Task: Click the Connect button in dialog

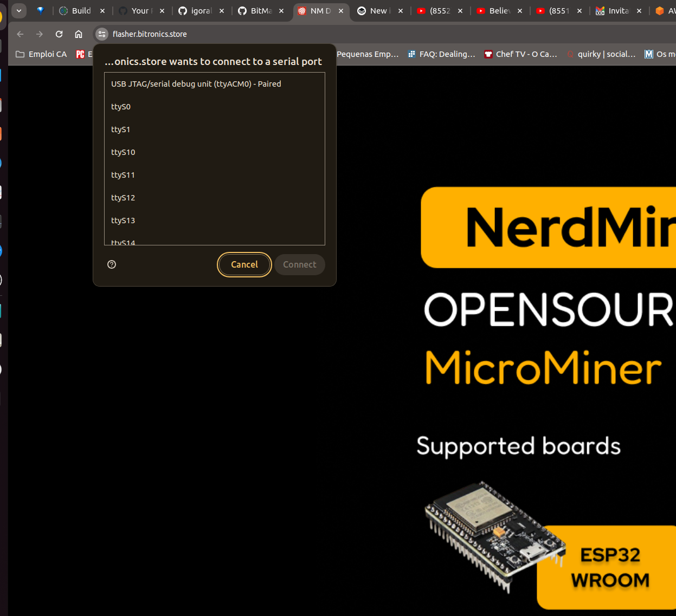Action: 300,264
